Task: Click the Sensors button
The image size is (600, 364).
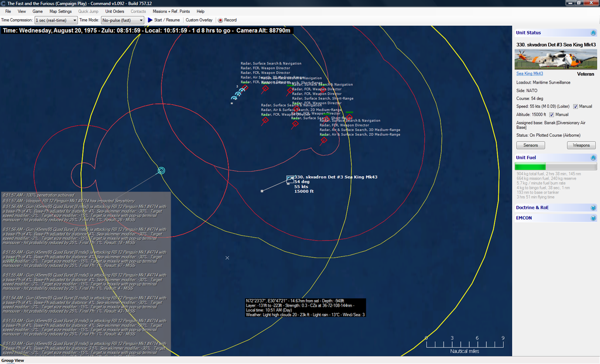Action: 530,145
